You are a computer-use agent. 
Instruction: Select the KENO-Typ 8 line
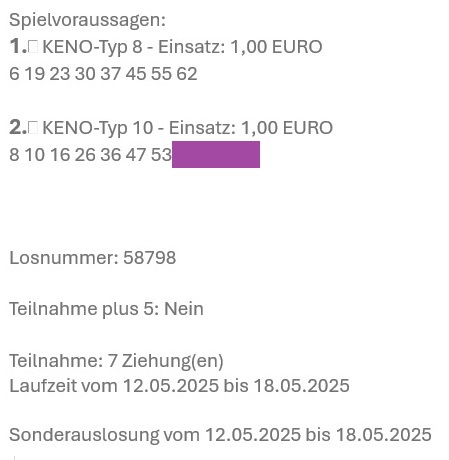[166, 47]
